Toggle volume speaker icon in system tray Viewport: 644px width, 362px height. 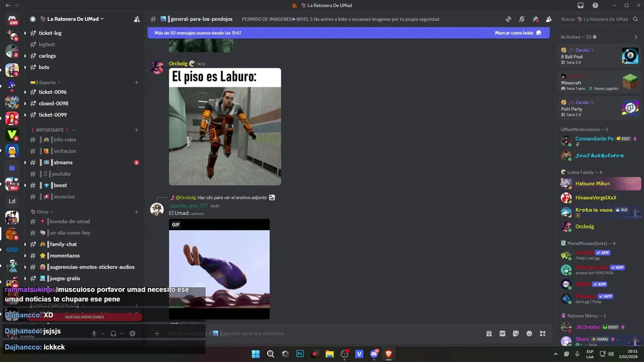(611, 354)
